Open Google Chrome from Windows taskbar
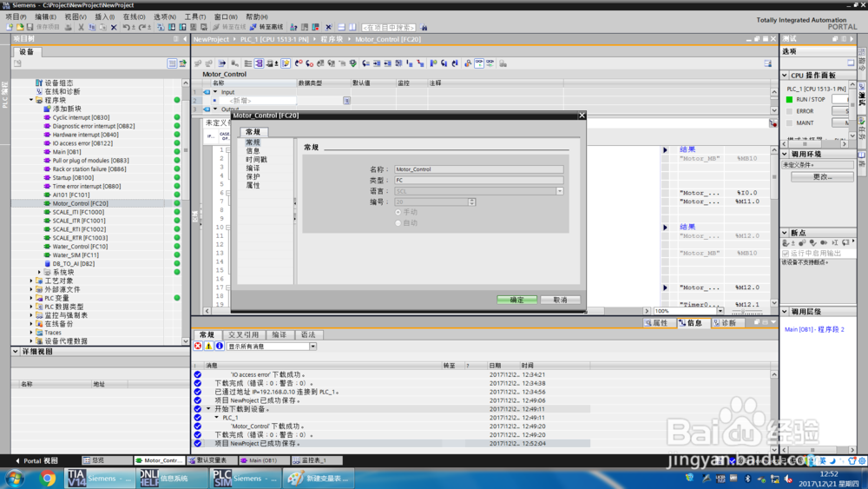868x489 pixels. [x=47, y=479]
